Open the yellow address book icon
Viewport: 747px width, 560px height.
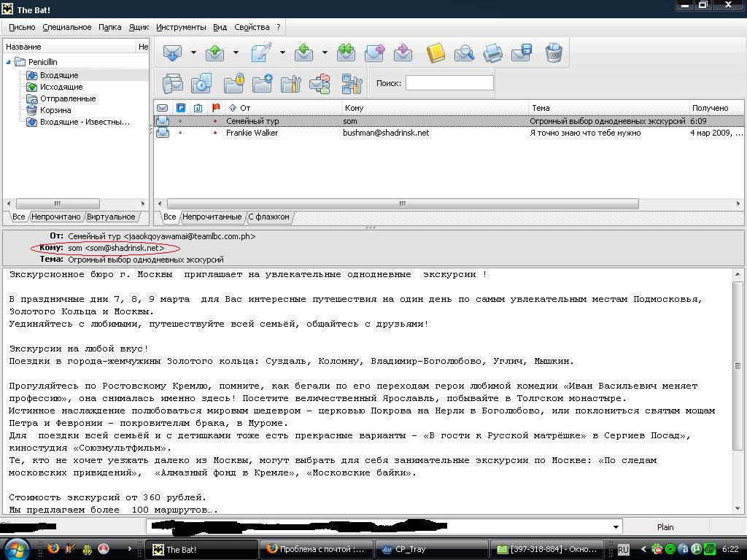[x=436, y=52]
